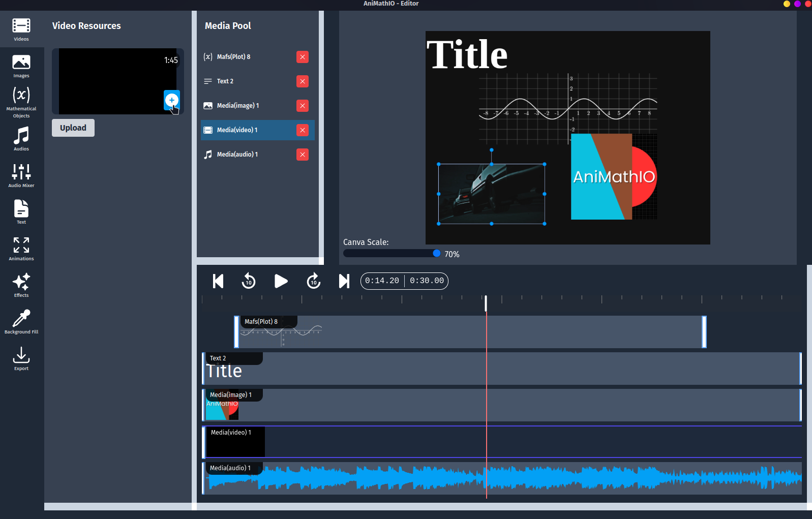The width and height of the screenshot is (812, 519).
Task: Delete Mafs(Plot) 8 from Media Pool
Action: (303, 57)
